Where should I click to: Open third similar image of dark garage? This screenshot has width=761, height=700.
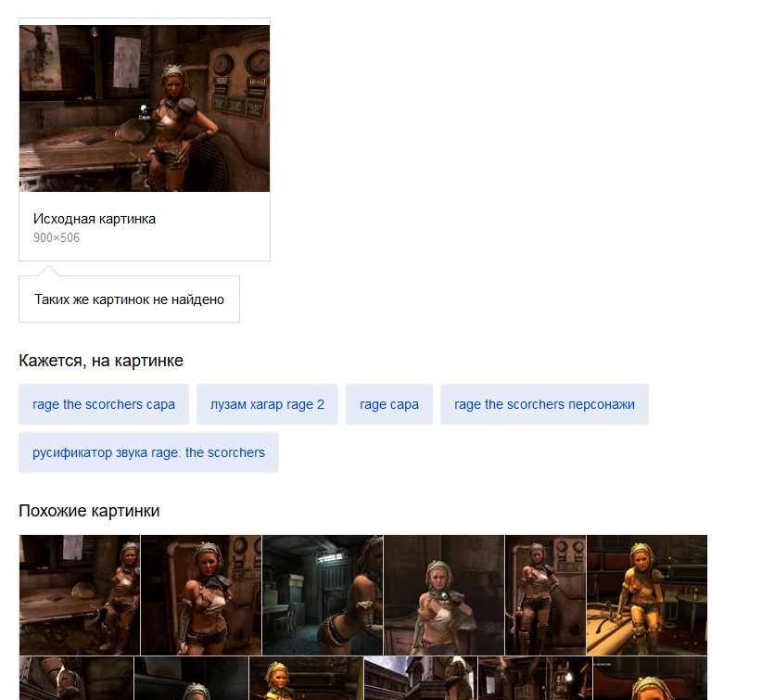point(323,595)
